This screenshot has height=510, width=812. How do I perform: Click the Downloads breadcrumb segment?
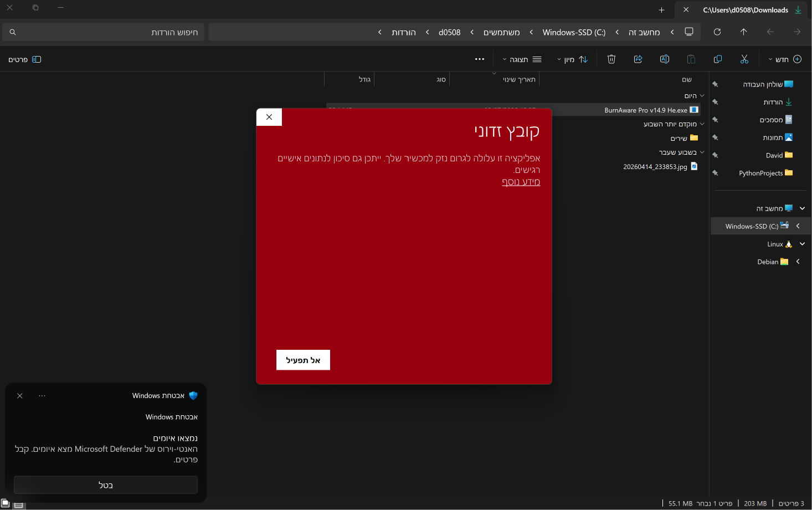click(x=404, y=32)
